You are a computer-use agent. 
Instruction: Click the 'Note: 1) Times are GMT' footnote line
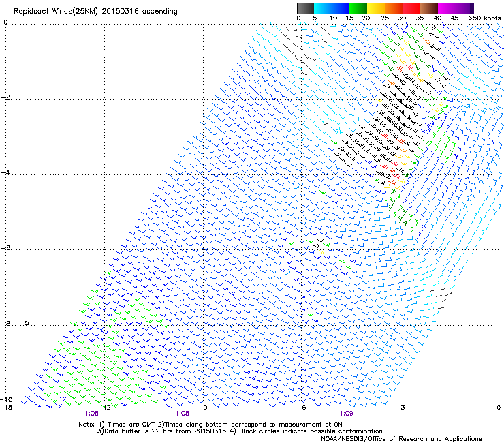click(x=210, y=425)
